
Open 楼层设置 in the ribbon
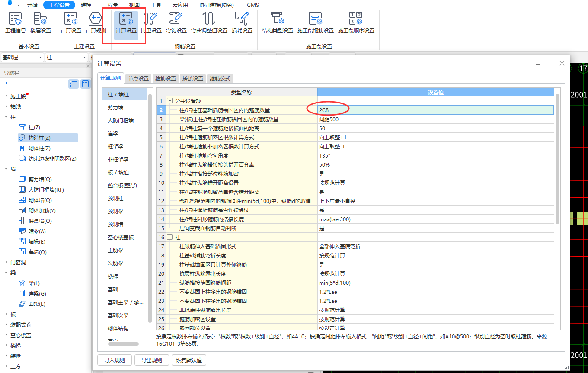click(x=41, y=23)
